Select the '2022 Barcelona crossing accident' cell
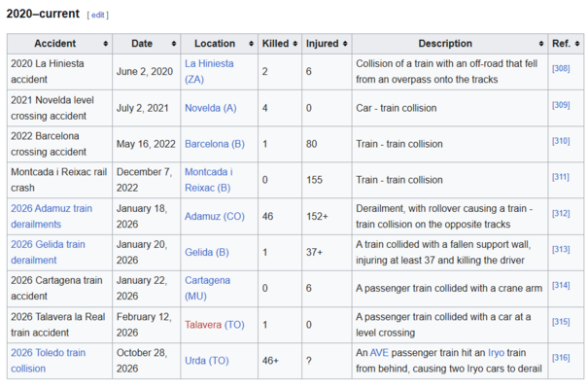The width and height of the screenshot is (588, 389). [x=59, y=144]
